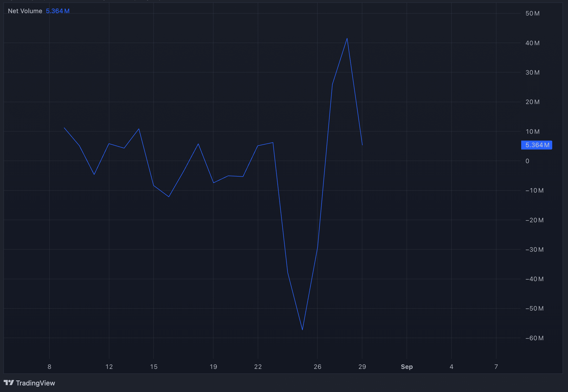The width and height of the screenshot is (568, 392).
Task: Click the −40 M axis label
Action: tap(534, 279)
